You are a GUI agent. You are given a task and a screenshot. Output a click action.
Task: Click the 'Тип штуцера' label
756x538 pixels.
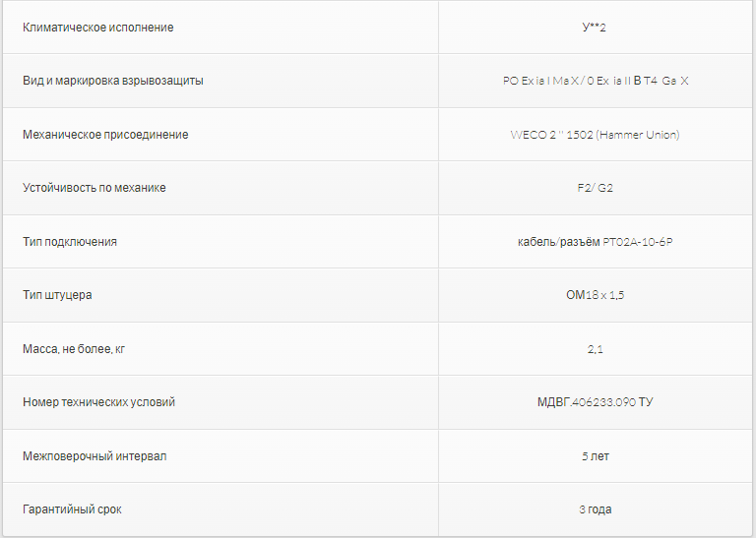pos(57,295)
